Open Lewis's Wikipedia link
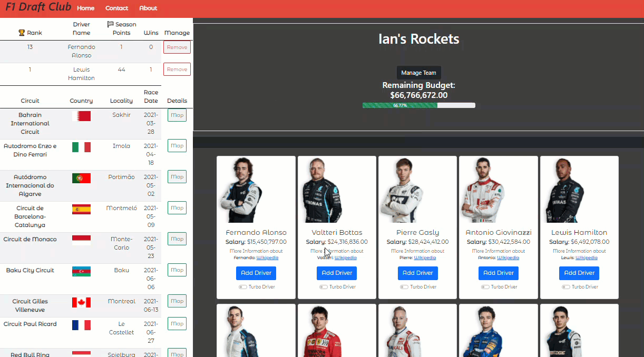This screenshot has width=644, height=357. [x=587, y=257]
